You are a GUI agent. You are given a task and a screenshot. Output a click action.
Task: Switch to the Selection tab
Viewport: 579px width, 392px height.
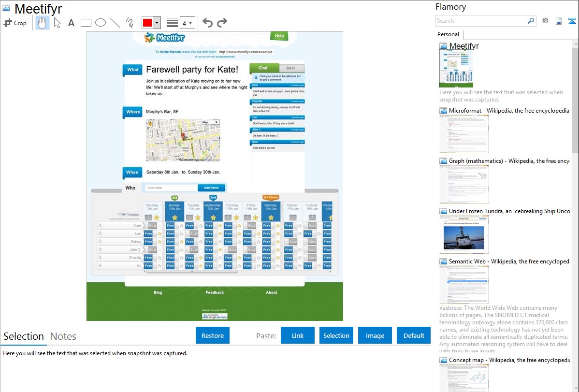click(24, 336)
